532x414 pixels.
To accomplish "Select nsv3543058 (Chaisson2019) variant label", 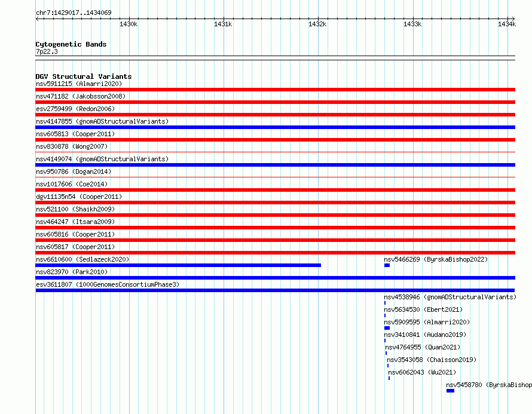I will pyautogui.click(x=432, y=360).
